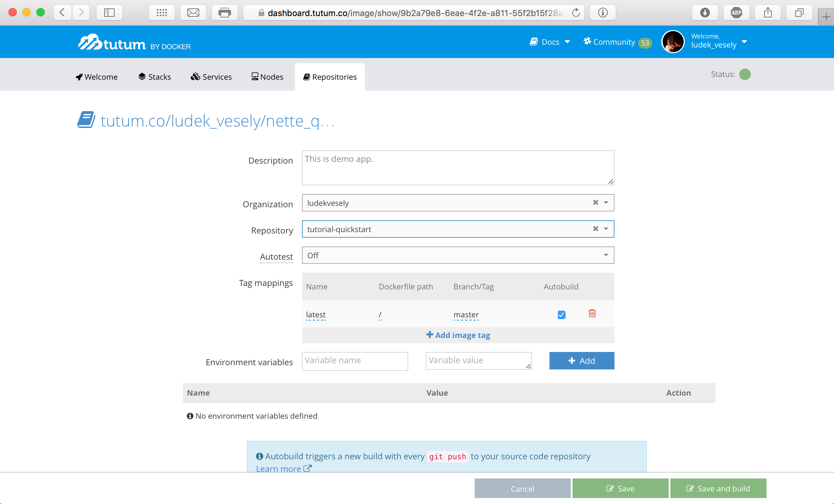Click the user avatar picture

pos(673,42)
